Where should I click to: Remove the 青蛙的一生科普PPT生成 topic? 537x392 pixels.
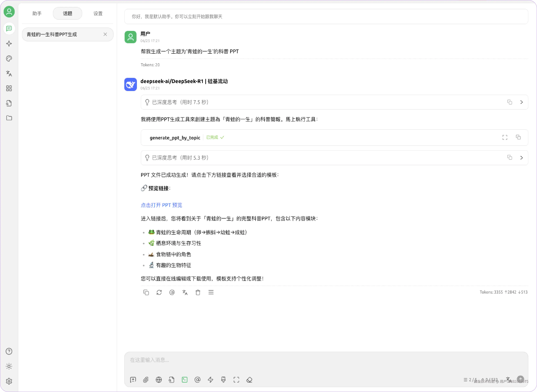click(105, 34)
